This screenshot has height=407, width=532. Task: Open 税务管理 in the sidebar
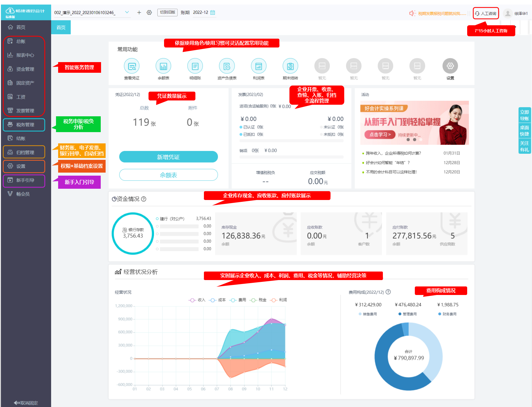24,125
